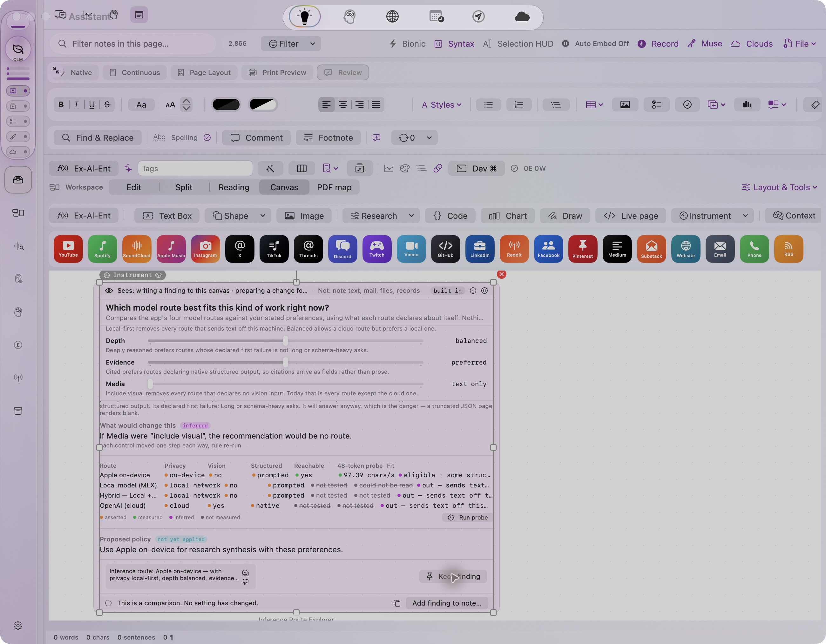Screen dimensions: 826x644
Task: Open the Layout & Tools dropdown
Action: [x=780, y=187]
